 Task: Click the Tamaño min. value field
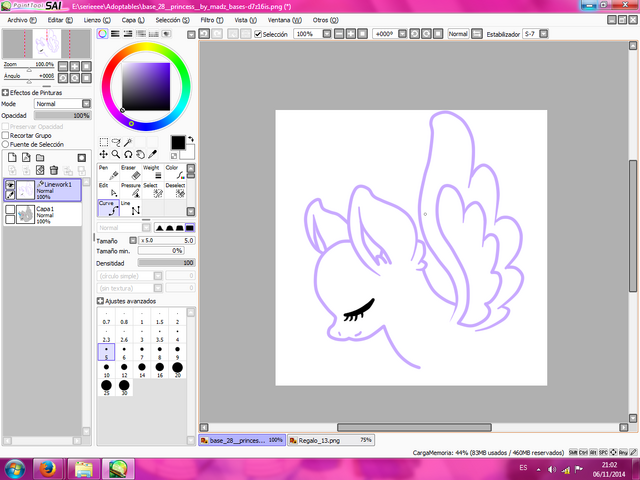pos(161,251)
